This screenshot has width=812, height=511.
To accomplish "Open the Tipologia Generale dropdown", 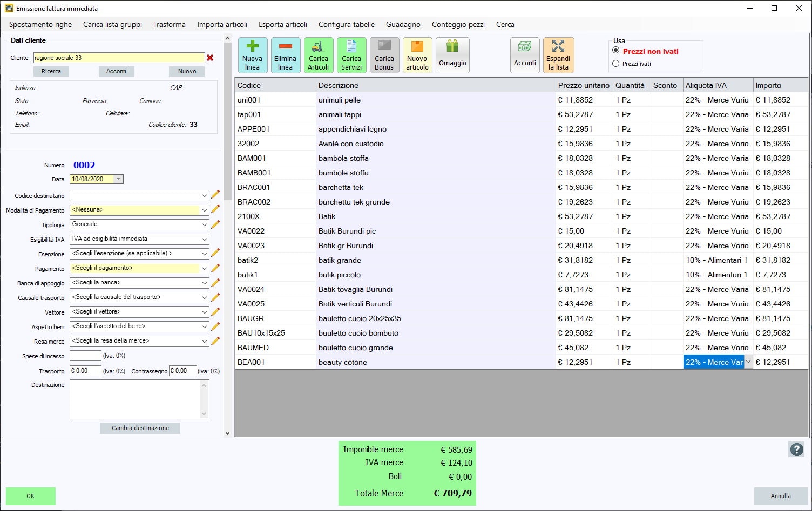I will click(x=205, y=224).
